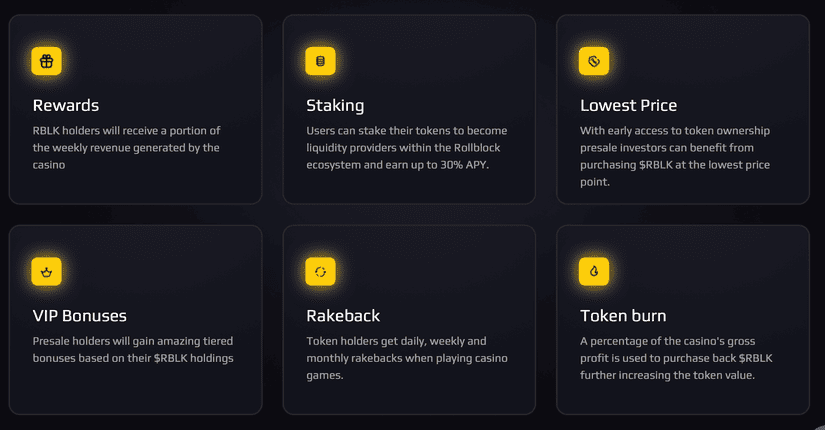Click the Staking description mentioning 30% APY

[x=407, y=148]
